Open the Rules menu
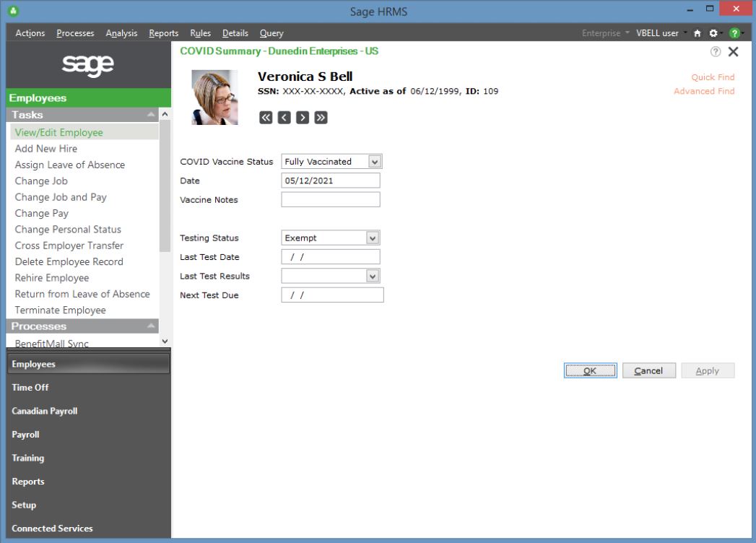756x543 pixels. pos(200,33)
